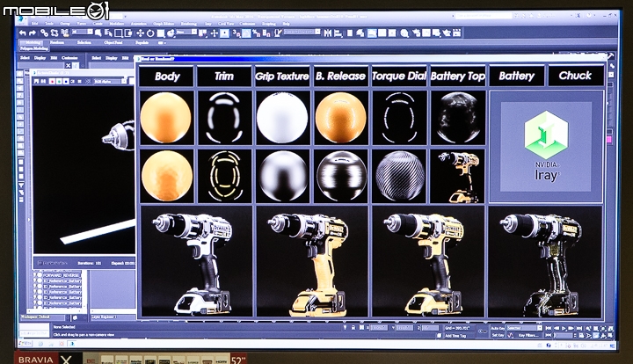The image size is (633, 364).
Task: Toggle 3D Snaps on the toolbar
Action: click(x=236, y=33)
